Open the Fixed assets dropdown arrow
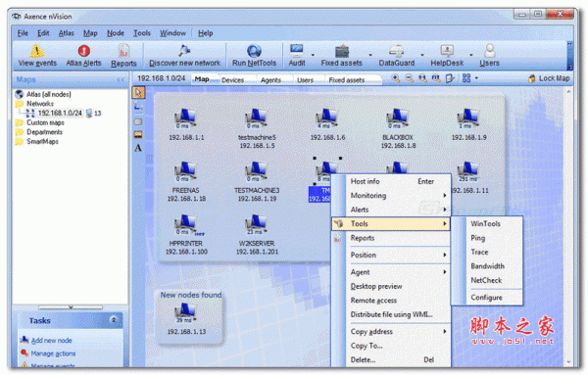 370,55
